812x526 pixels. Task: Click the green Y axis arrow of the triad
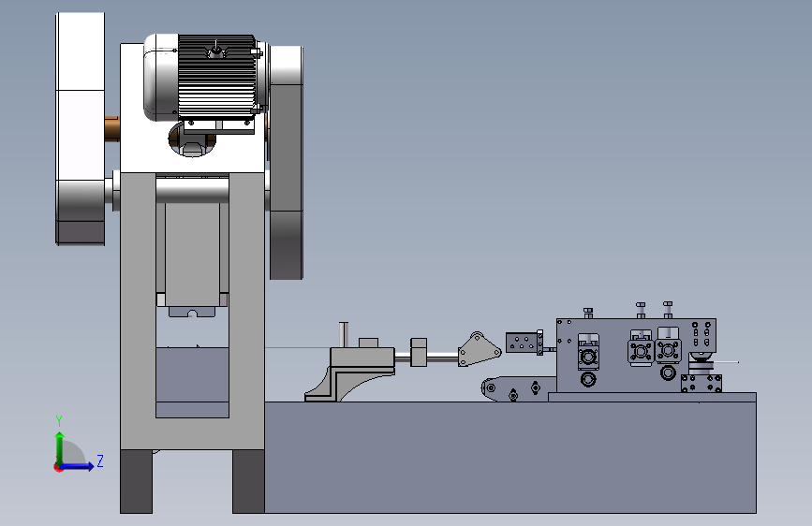[x=60, y=446]
